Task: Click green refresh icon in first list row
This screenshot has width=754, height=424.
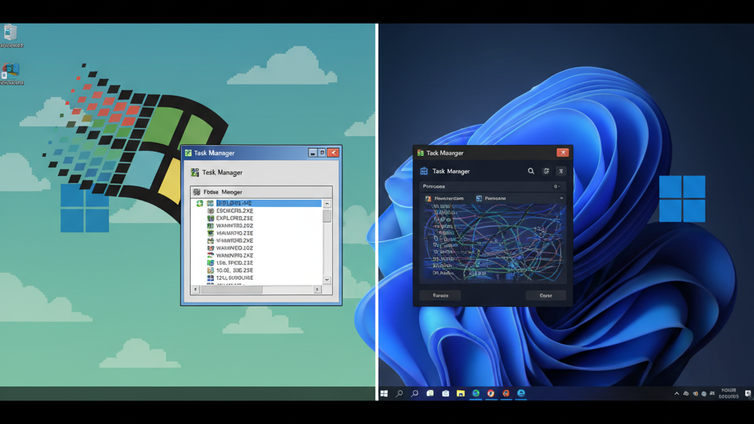Action: coord(200,203)
